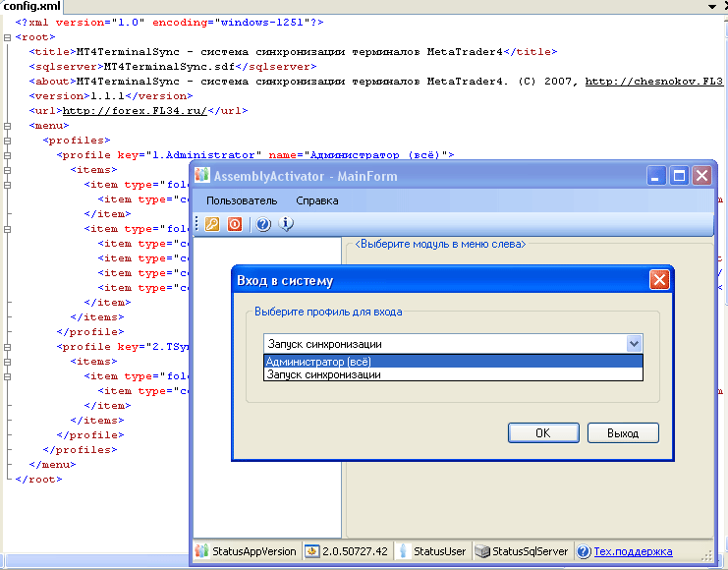Open the editor tab list dropdown arrow
The image size is (728, 570).
tap(711, 7)
